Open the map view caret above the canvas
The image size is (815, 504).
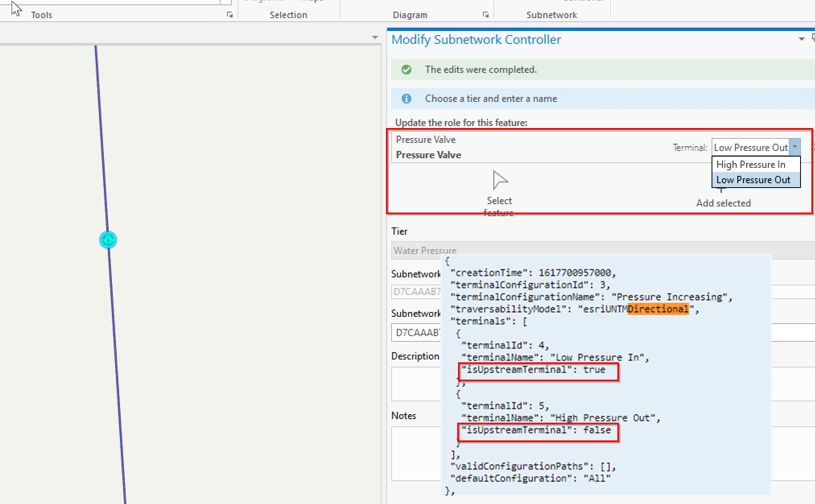374,37
